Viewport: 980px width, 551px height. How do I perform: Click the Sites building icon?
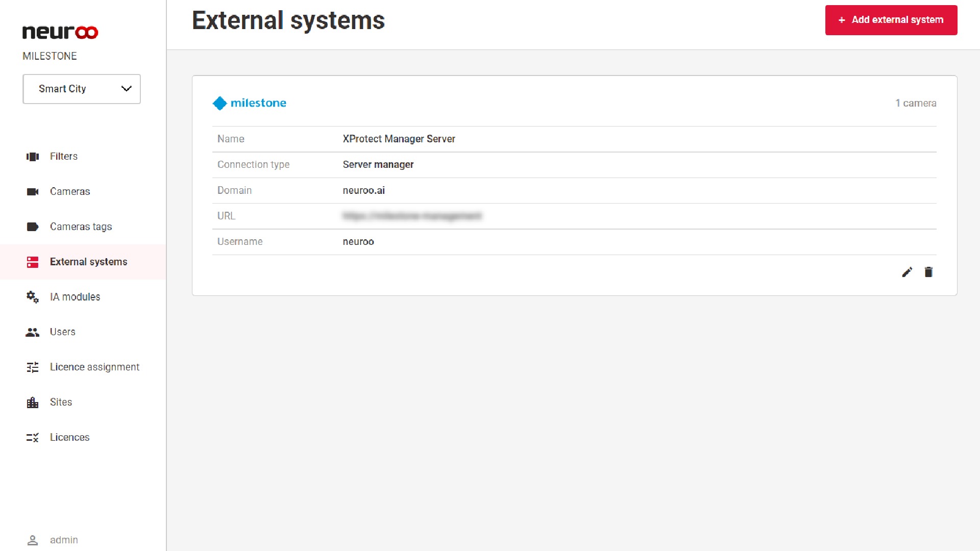33,403
